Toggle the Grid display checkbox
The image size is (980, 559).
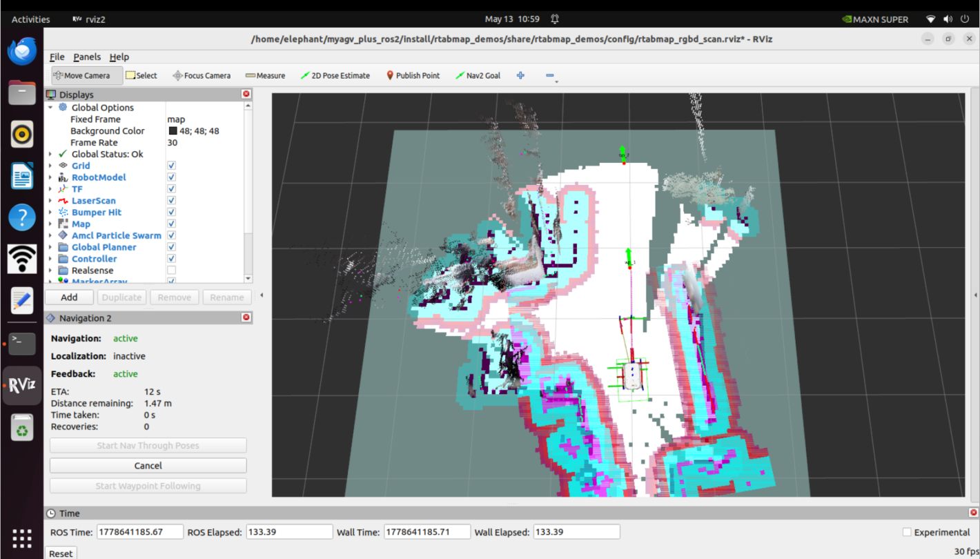171,166
